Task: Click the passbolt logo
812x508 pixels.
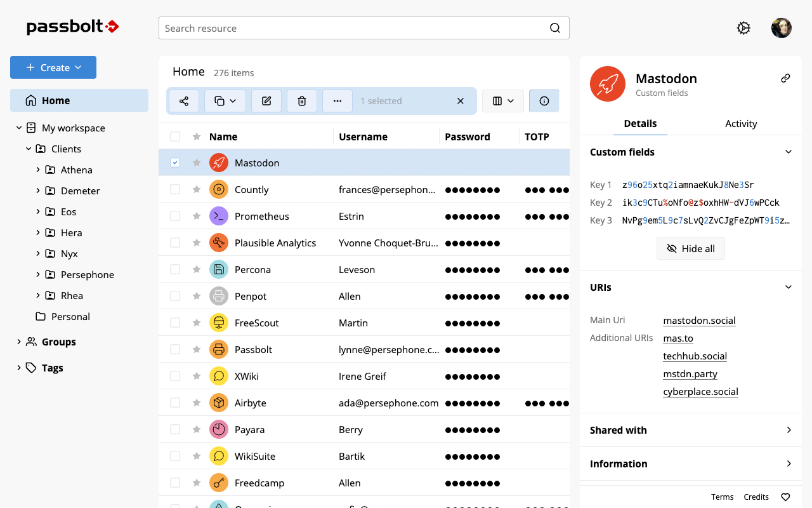Action: (73, 27)
